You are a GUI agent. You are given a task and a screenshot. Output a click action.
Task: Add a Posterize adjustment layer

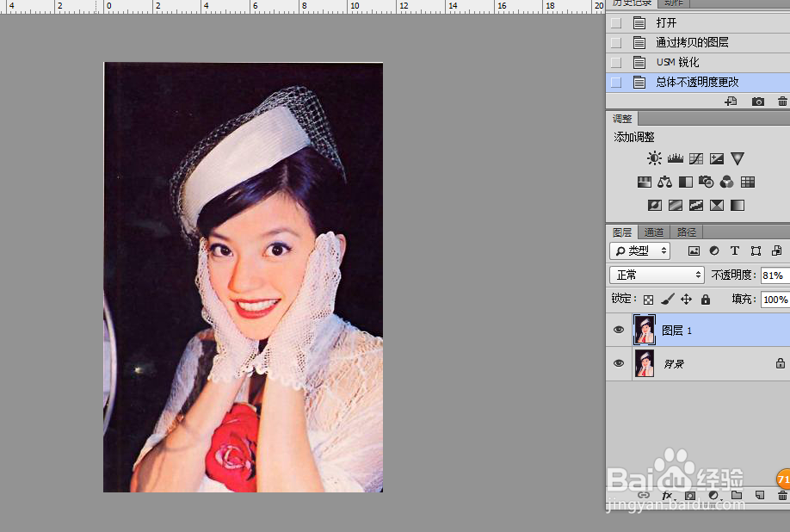pyautogui.click(x=676, y=205)
